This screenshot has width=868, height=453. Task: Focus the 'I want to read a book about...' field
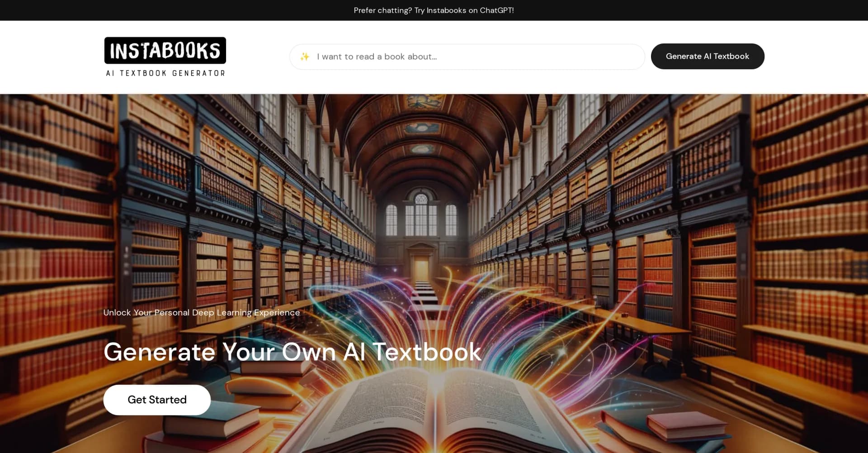coord(467,57)
